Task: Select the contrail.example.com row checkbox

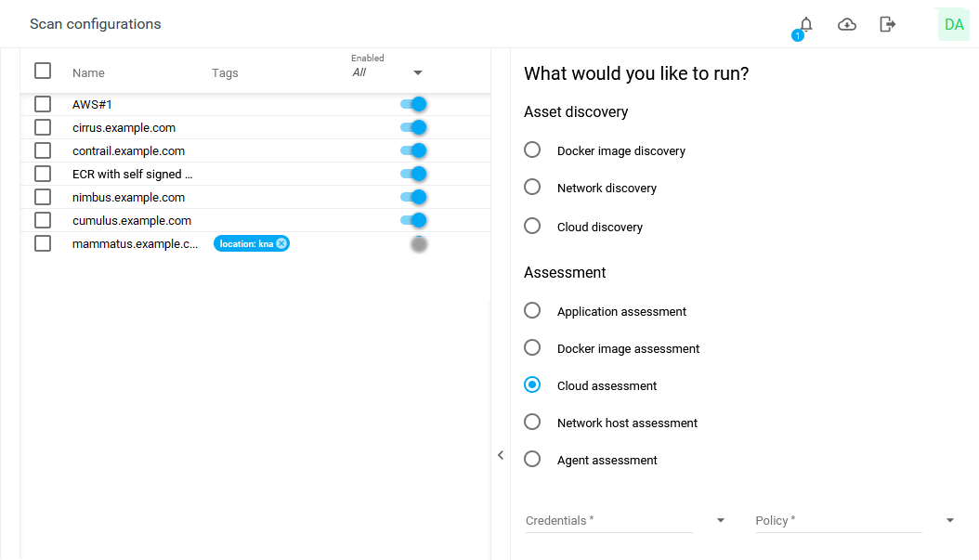Action: [x=43, y=150]
